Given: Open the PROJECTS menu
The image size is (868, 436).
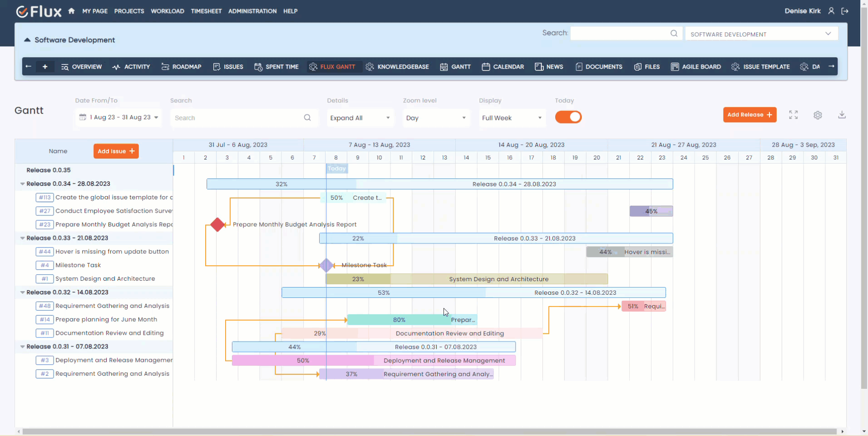Looking at the screenshot, I should [129, 11].
